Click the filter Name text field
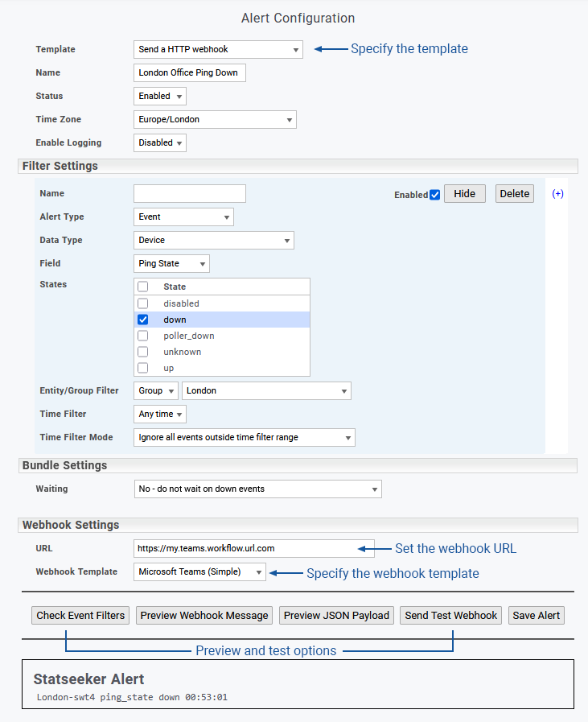The height and width of the screenshot is (722, 588). (x=189, y=193)
